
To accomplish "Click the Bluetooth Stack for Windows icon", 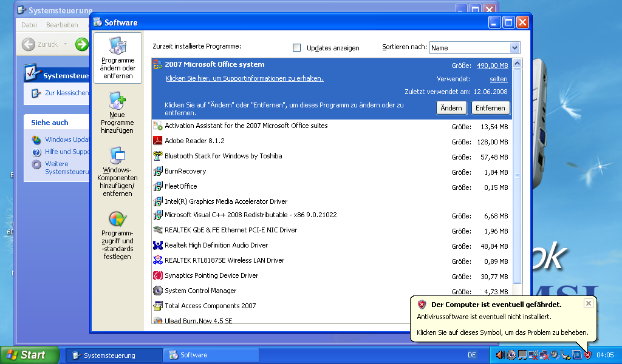I will 158,156.
